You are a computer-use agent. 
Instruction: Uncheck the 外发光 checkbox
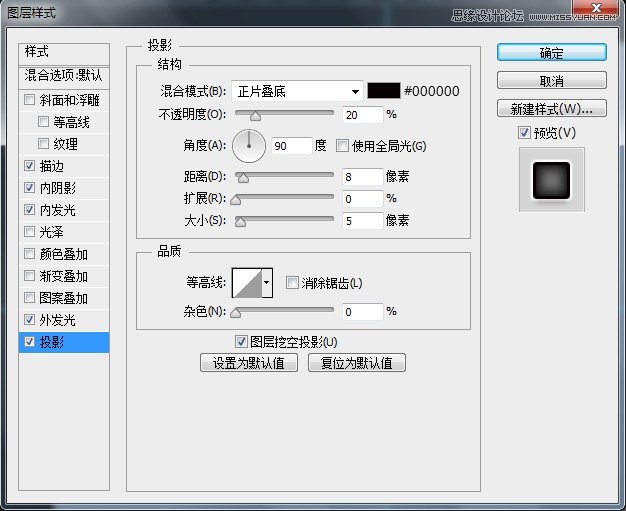coord(30,319)
